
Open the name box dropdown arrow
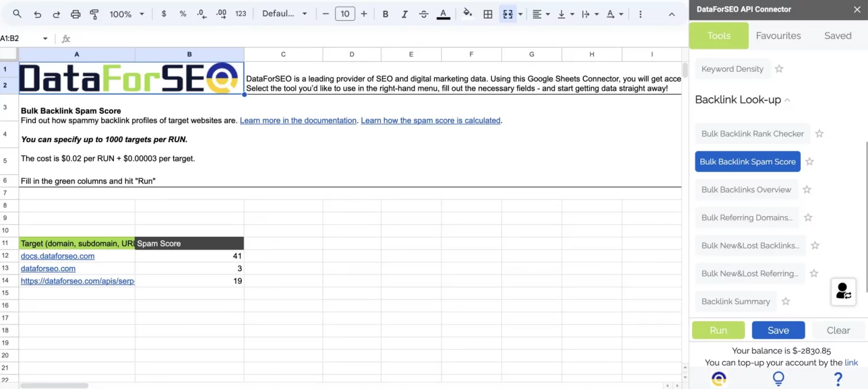point(45,39)
